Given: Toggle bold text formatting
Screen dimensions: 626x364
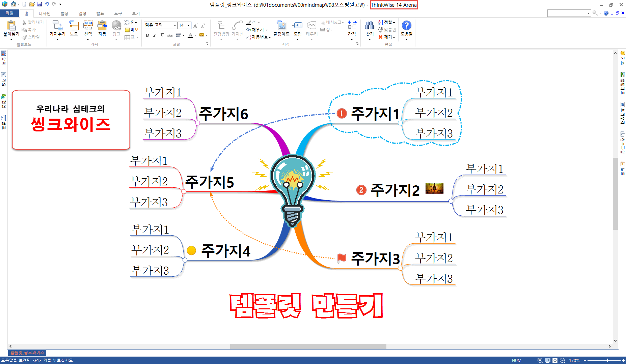Looking at the screenshot, I should point(147,35).
